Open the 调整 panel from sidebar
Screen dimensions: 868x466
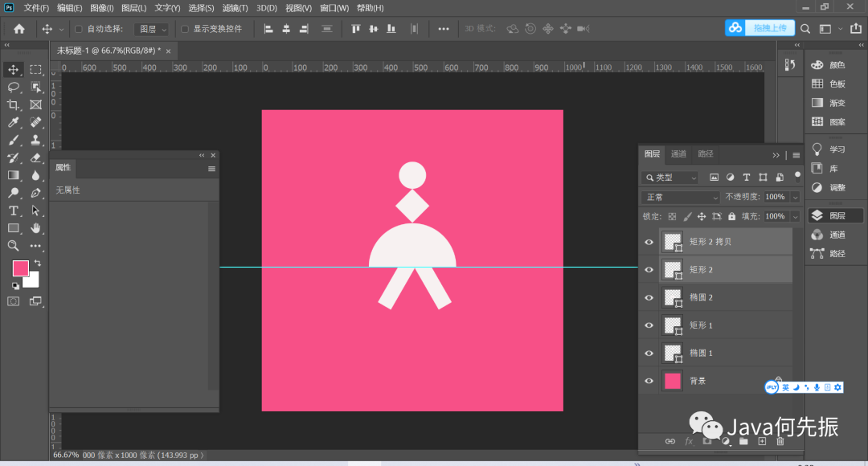[837, 187]
